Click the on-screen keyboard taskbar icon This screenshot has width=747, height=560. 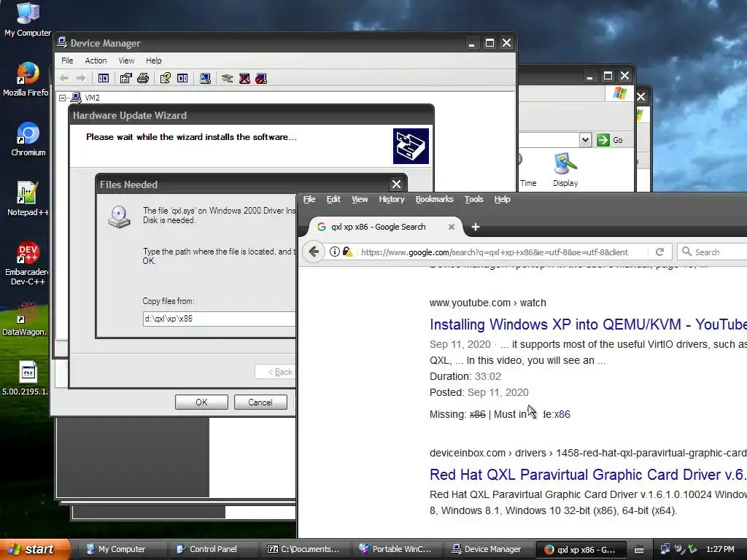(639, 550)
